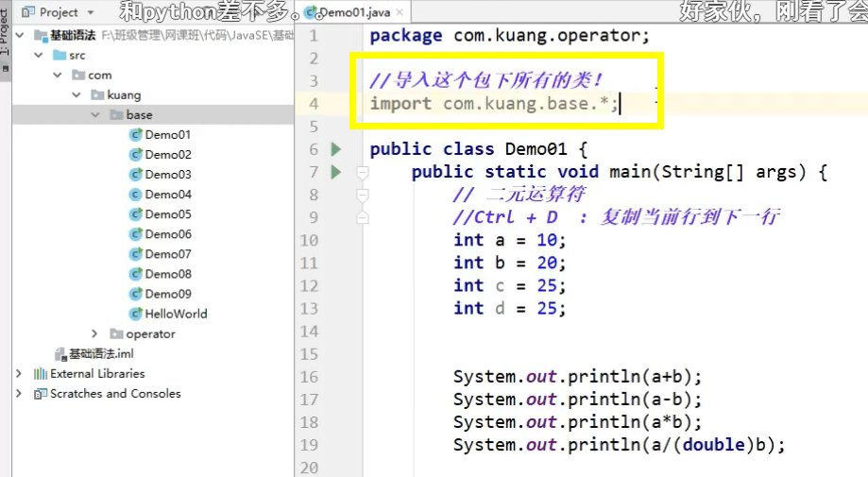The width and height of the screenshot is (868, 477).
Task: Click the HelloWorld class icon
Action: click(135, 314)
